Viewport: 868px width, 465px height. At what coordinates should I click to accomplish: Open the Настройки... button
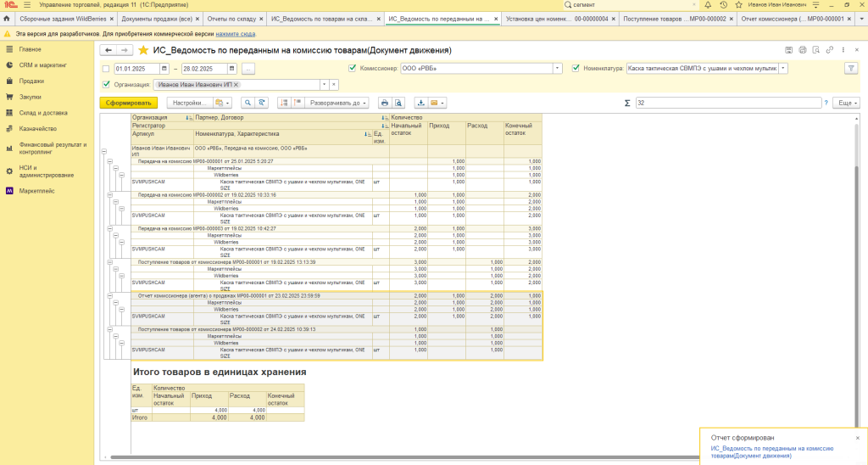click(189, 103)
